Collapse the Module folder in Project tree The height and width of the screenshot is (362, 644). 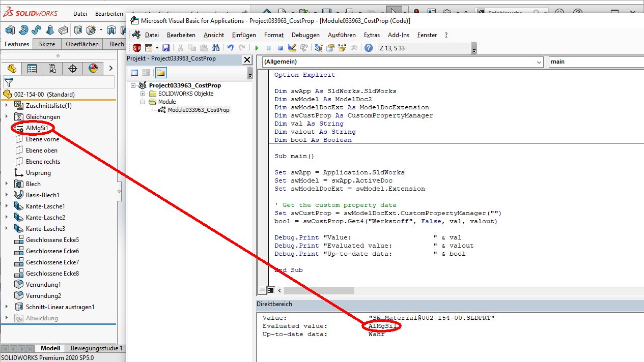point(143,102)
